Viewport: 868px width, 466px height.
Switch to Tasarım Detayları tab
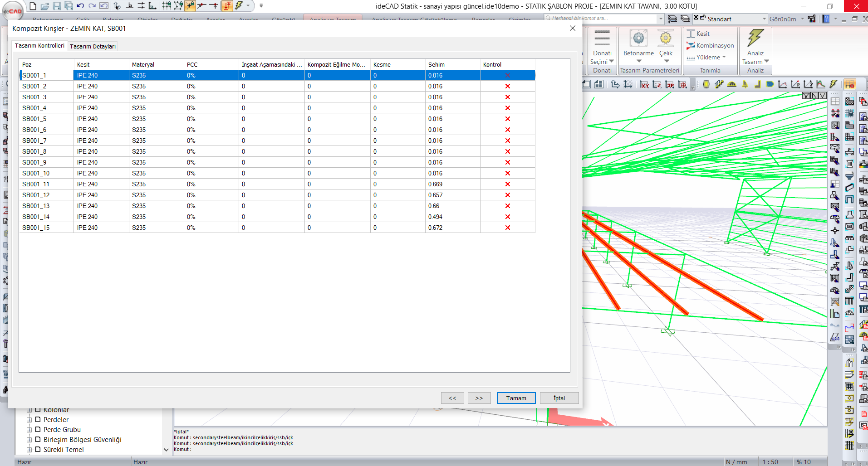[93, 46]
